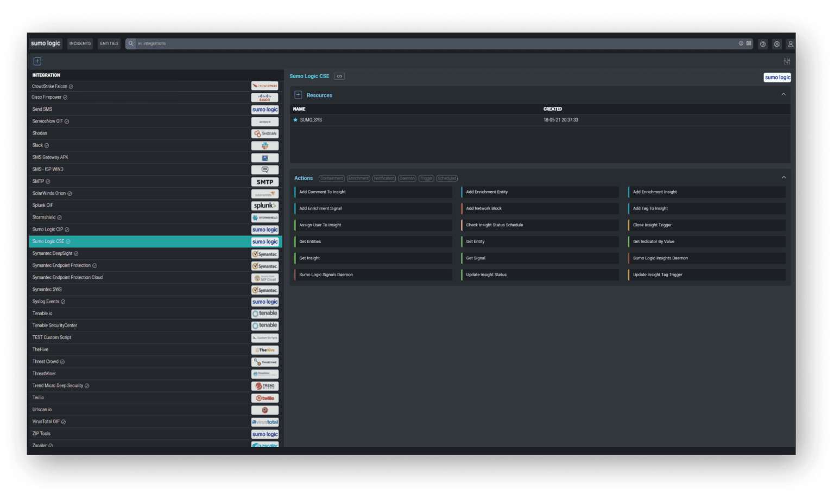Click the Sumo Logic home logo

pos(46,43)
